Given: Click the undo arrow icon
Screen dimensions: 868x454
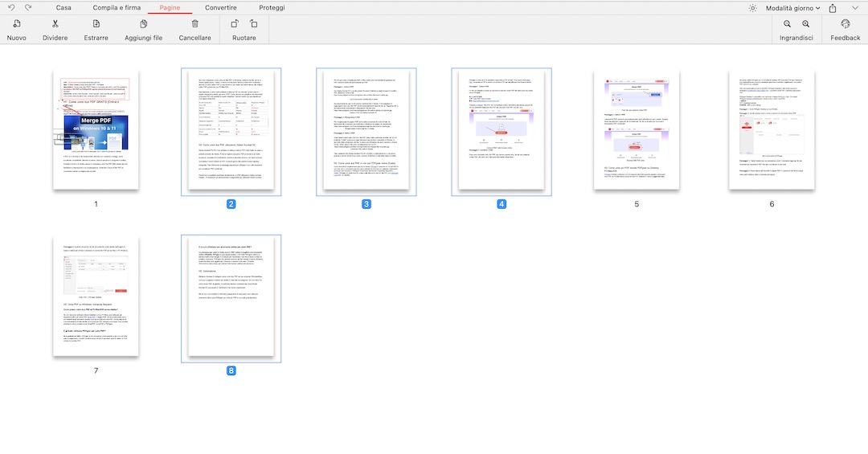Looking at the screenshot, I should pyautogui.click(x=11, y=8).
